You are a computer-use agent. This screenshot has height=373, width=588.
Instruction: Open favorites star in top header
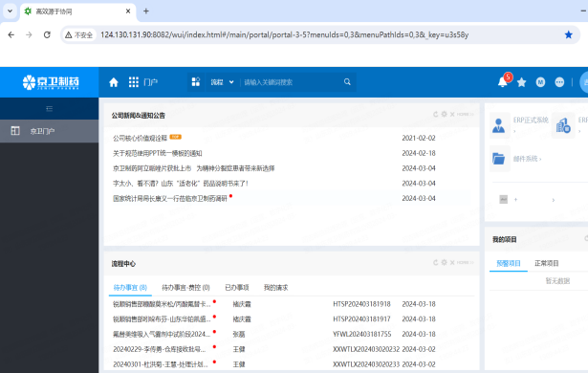(522, 82)
